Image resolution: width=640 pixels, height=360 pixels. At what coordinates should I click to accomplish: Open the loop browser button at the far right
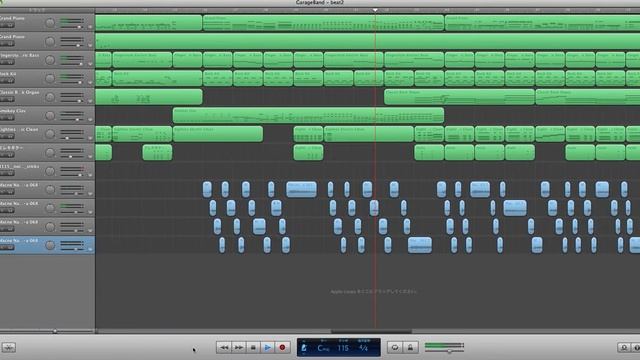[x=624, y=347]
